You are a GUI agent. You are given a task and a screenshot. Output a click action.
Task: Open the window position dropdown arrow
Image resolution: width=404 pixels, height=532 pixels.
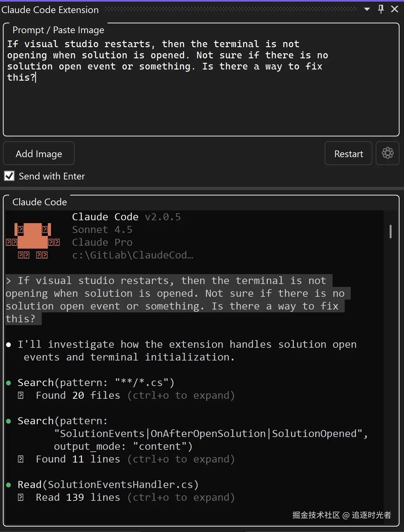coord(367,9)
